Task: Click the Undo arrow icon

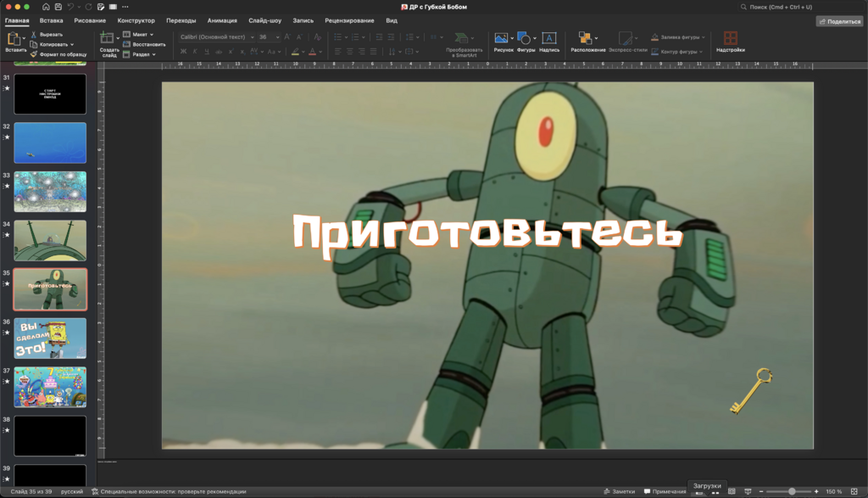Action: click(71, 7)
